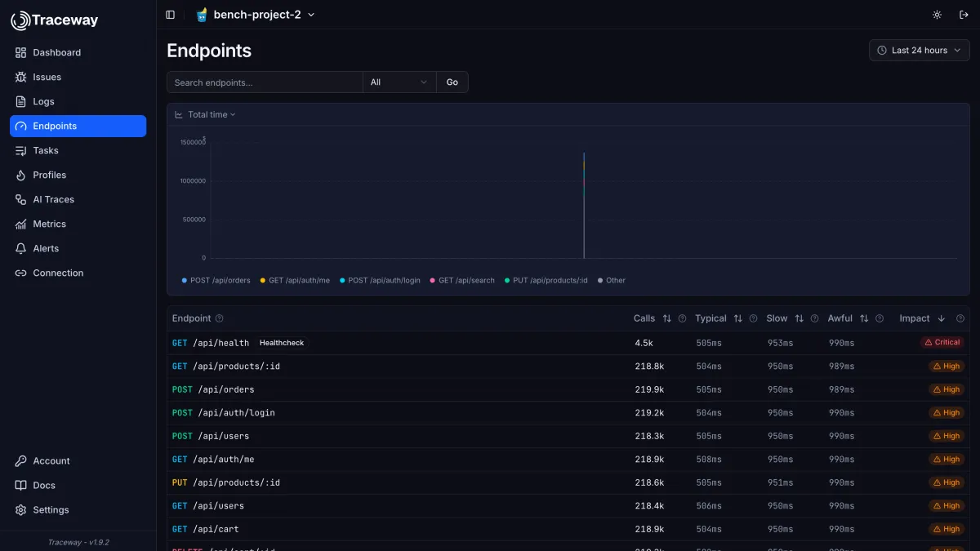980x551 pixels.
Task: Toggle GET /api/search legend series
Action: coord(462,280)
